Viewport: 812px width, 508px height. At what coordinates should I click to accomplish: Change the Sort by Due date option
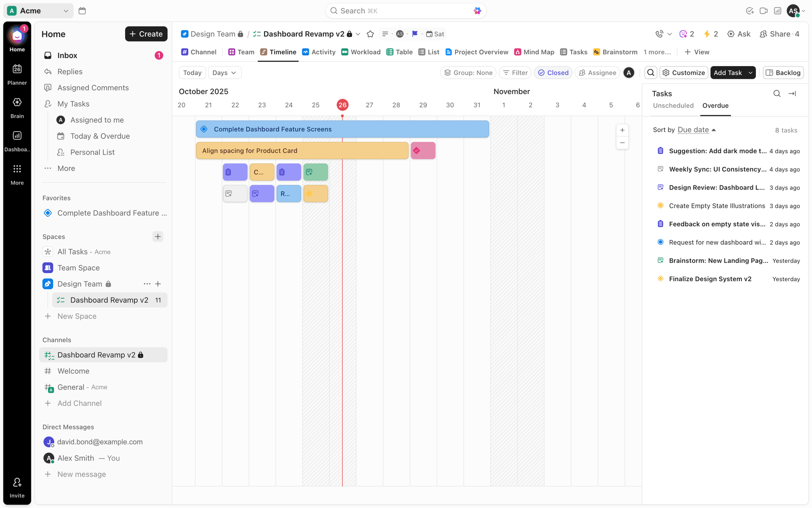pyautogui.click(x=697, y=130)
